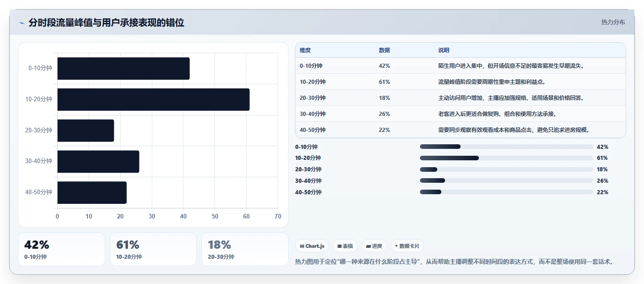Click the 数据 column header

pos(384,50)
